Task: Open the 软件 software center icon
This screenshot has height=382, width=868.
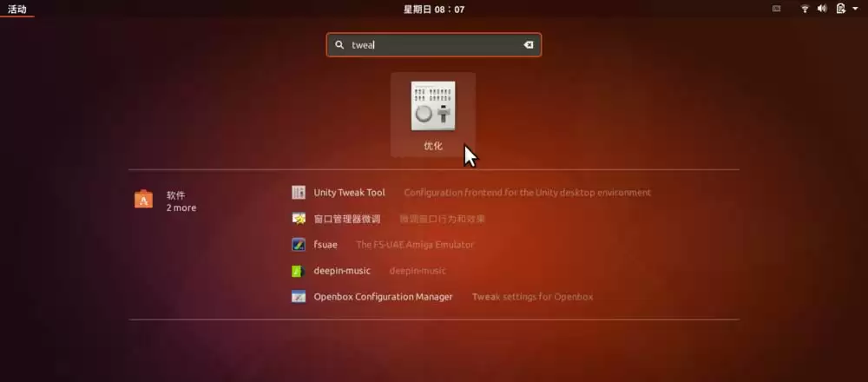Action: [x=143, y=200]
